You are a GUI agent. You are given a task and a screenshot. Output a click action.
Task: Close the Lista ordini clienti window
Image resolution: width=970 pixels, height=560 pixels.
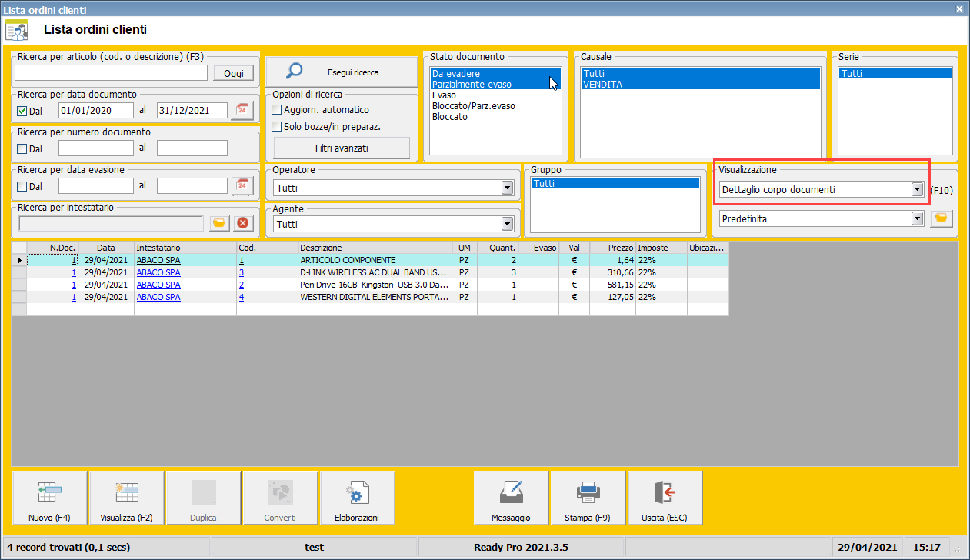pos(959,10)
